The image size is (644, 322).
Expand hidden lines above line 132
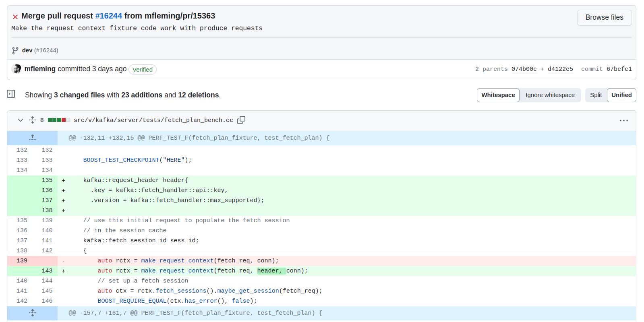pyautogui.click(x=33, y=138)
